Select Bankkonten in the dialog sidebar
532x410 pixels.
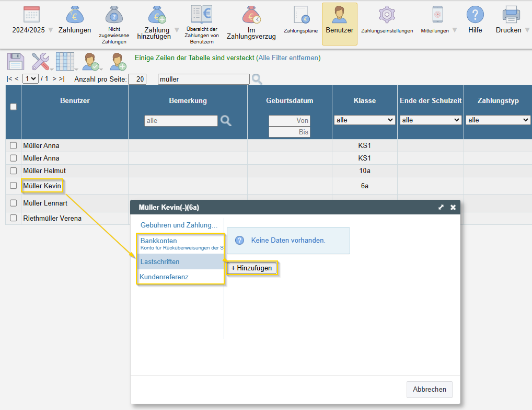click(159, 241)
